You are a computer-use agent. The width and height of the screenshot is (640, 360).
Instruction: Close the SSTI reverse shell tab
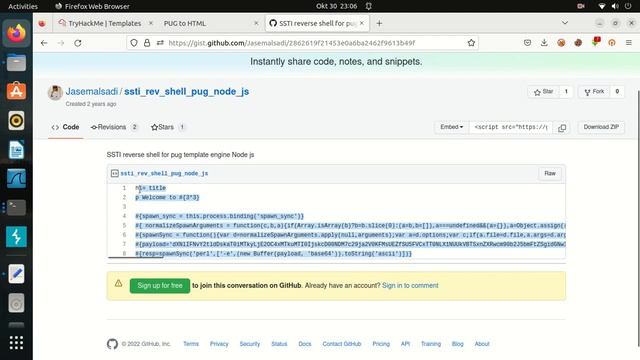(x=362, y=23)
